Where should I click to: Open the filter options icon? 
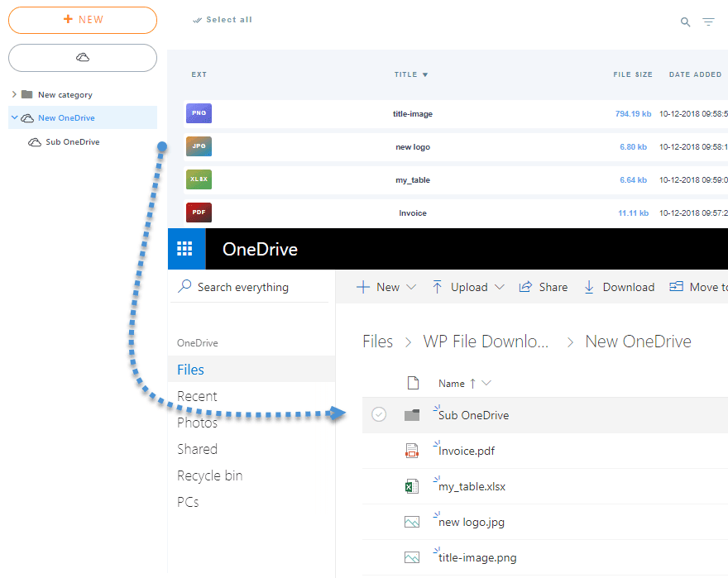point(708,21)
